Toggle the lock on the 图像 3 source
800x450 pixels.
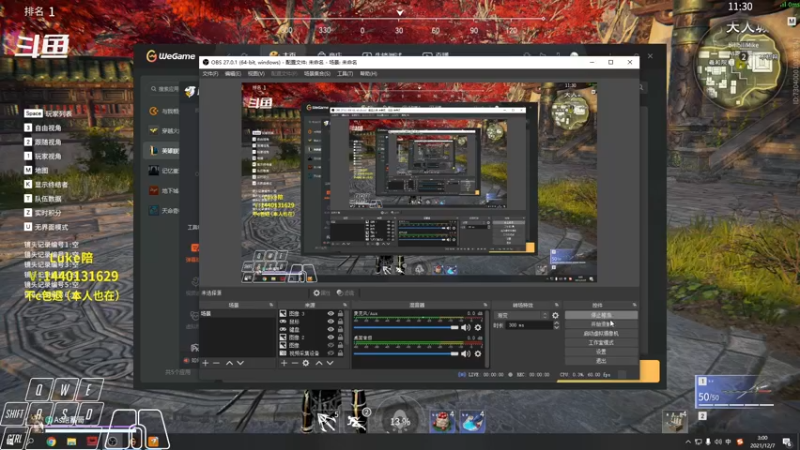(340, 314)
